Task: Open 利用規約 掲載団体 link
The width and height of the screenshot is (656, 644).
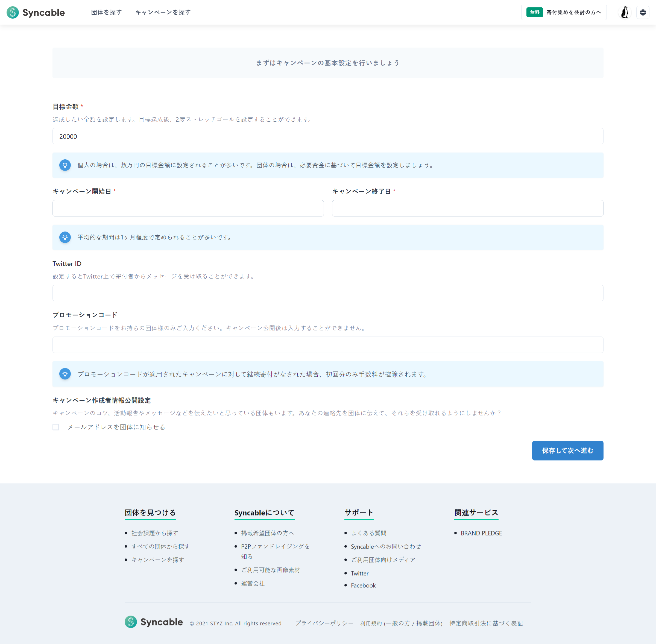Action: (x=428, y=623)
